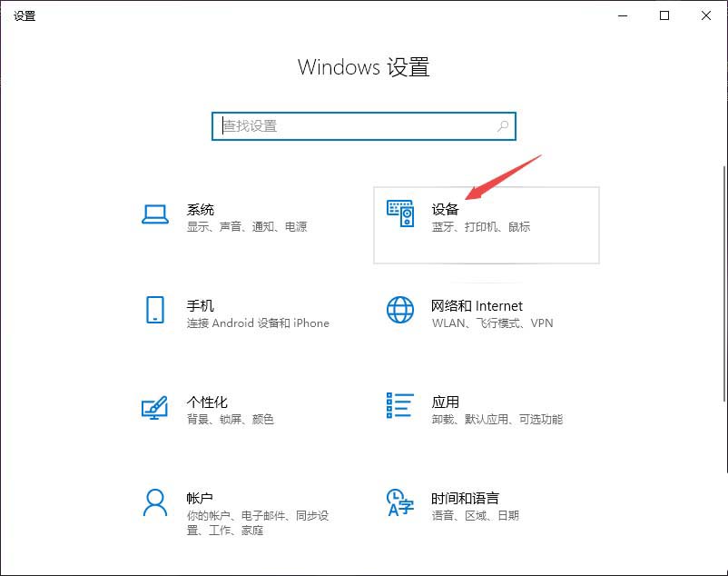Open the 设备 settings title
The width and height of the screenshot is (728, 576).
tap(445, 210)
